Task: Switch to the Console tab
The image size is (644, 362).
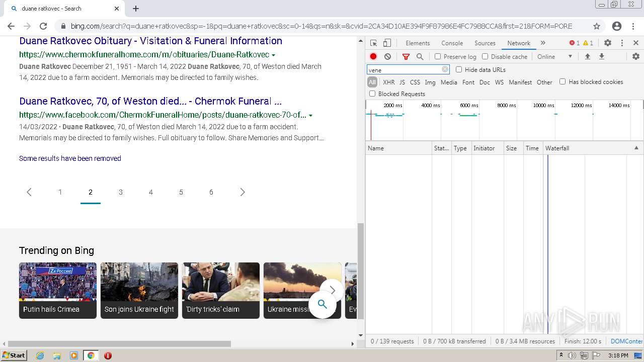Action: 452,43
